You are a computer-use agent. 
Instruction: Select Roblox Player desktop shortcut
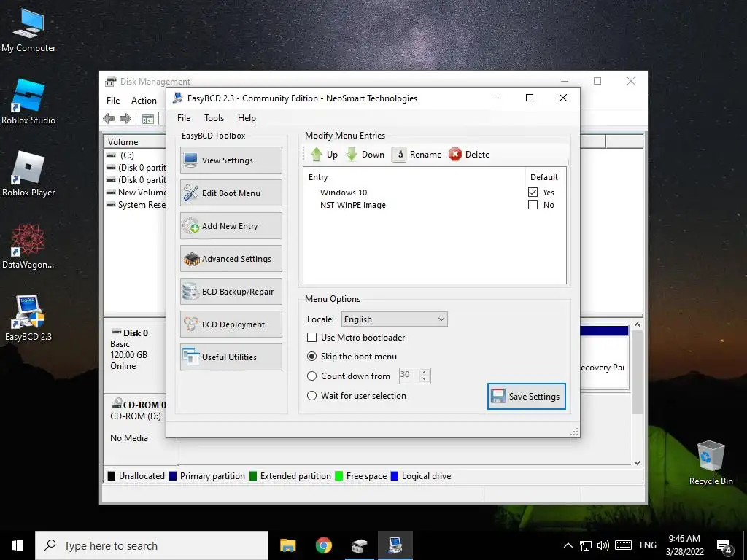click(x=28, y=174)
